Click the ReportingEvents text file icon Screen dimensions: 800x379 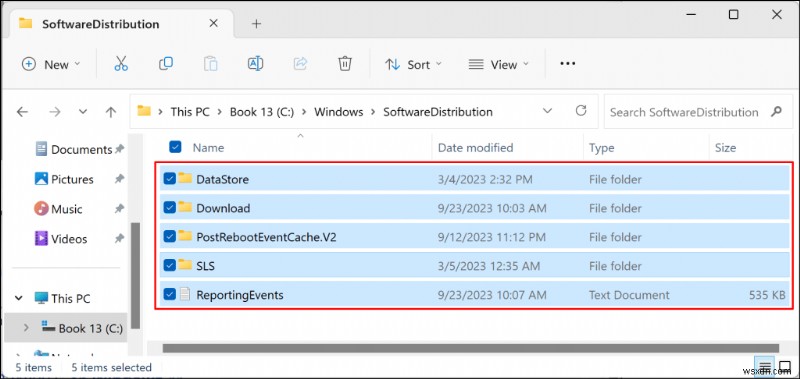pos(185,294)
